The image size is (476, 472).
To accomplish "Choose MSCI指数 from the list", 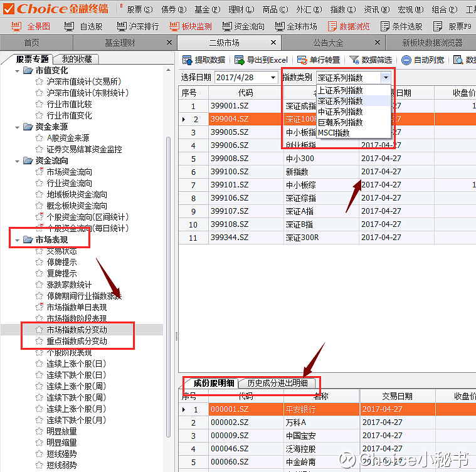I will click(353, 133).
